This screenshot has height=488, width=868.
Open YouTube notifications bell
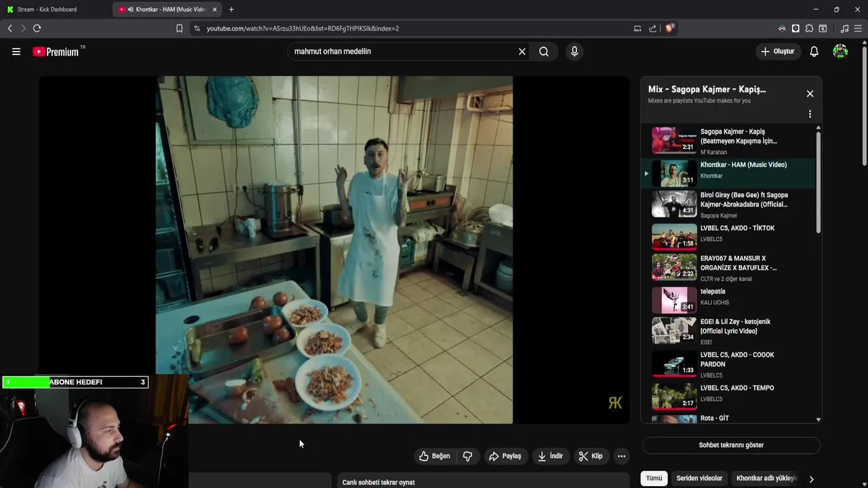[814, 52]
